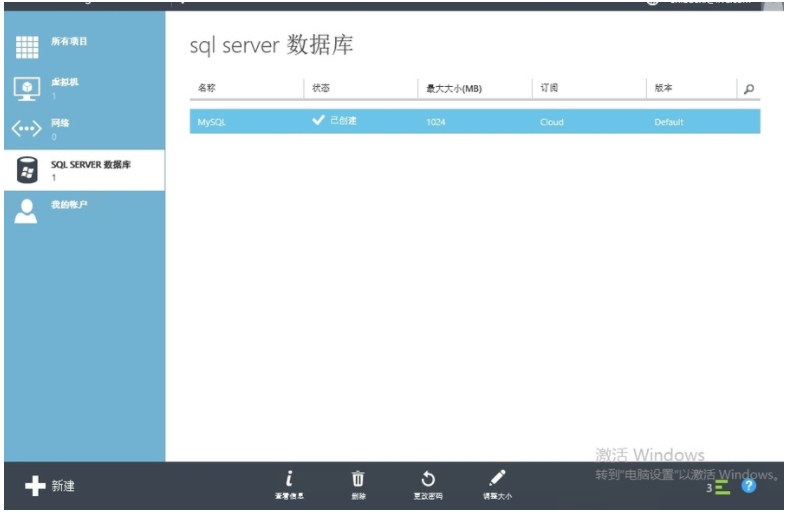Click the 新建 plus button
Viewport: 788px width, 513px height.
point(50,486)
